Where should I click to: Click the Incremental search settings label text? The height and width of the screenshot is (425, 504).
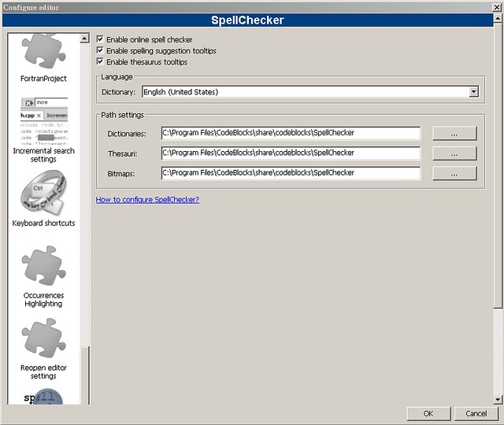click(44, 155)
